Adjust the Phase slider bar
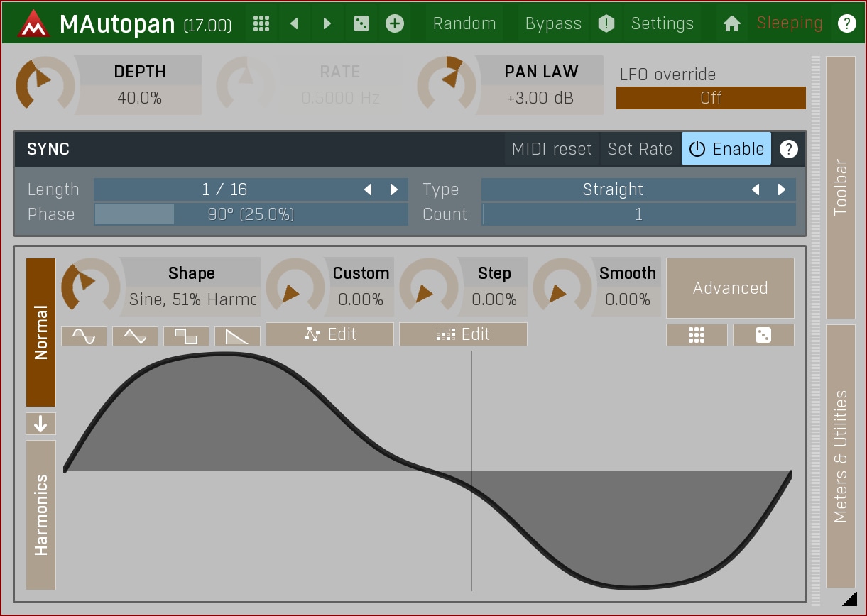Screen dimensions: 867x616 coord(251,214)
